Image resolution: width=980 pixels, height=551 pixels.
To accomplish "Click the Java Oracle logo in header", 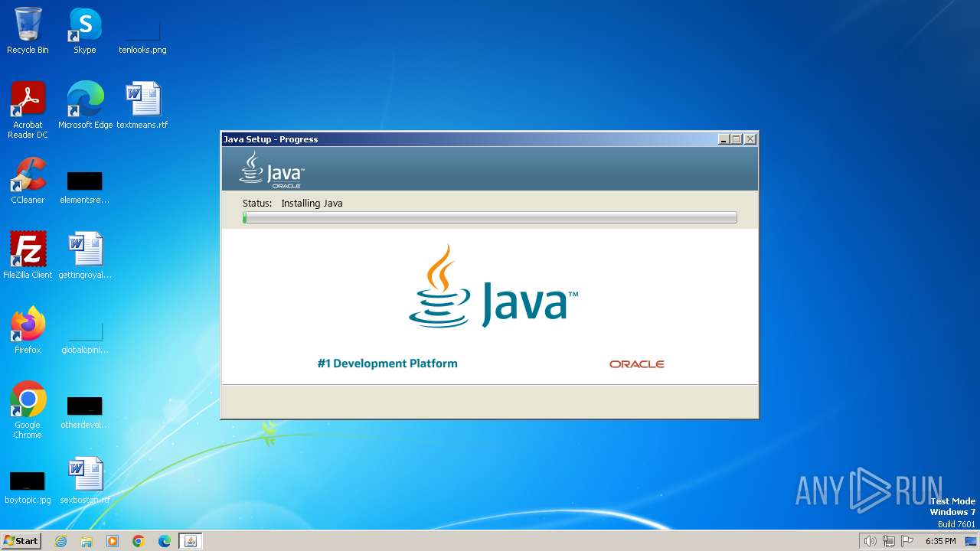I will coord(272,169).
